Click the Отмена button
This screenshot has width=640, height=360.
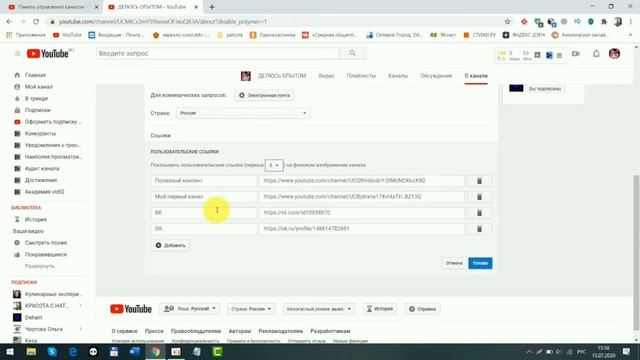point(454,263)
